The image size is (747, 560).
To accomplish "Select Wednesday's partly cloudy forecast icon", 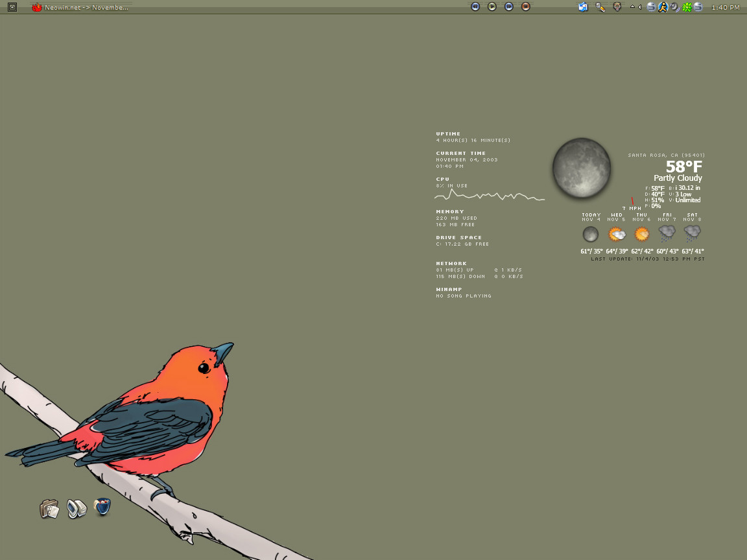I will tap(617, 234).
